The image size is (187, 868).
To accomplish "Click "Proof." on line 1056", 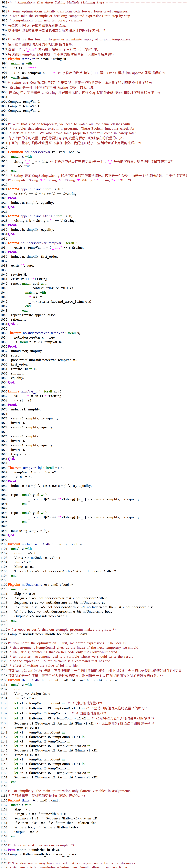I will point(12,346).
